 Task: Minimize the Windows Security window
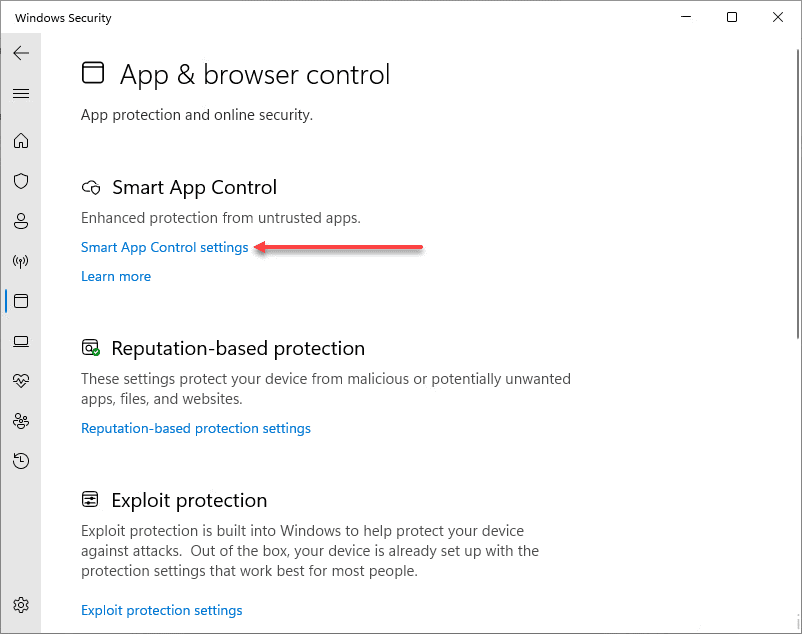coord(686,17)
